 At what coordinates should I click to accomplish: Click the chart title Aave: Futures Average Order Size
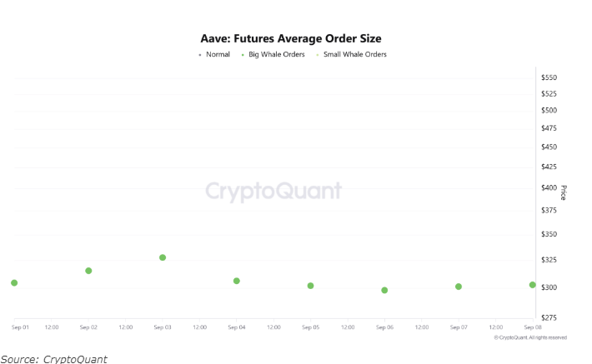tap(291, 39)
